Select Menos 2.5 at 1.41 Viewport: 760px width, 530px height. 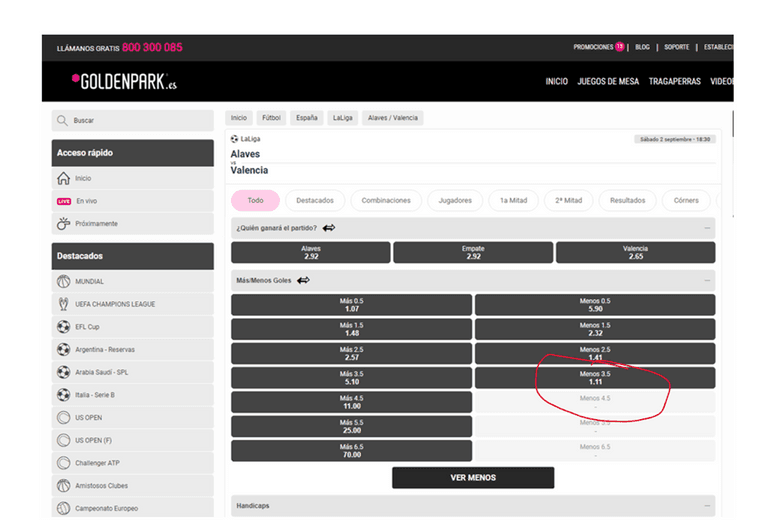(595, 353)
